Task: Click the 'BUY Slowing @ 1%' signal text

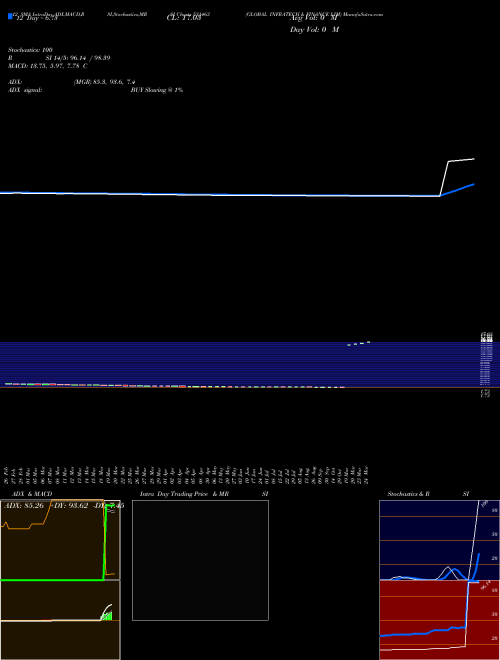Action: [x=157, y=90]
